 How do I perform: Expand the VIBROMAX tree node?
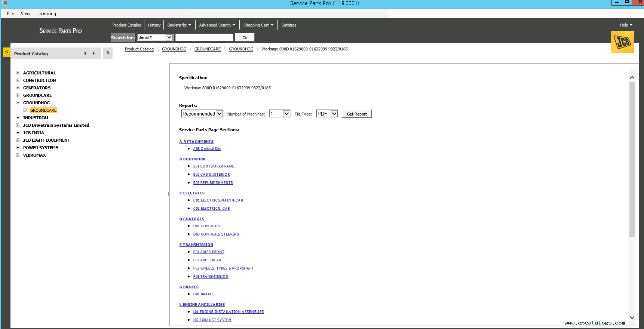click(18, 155)
